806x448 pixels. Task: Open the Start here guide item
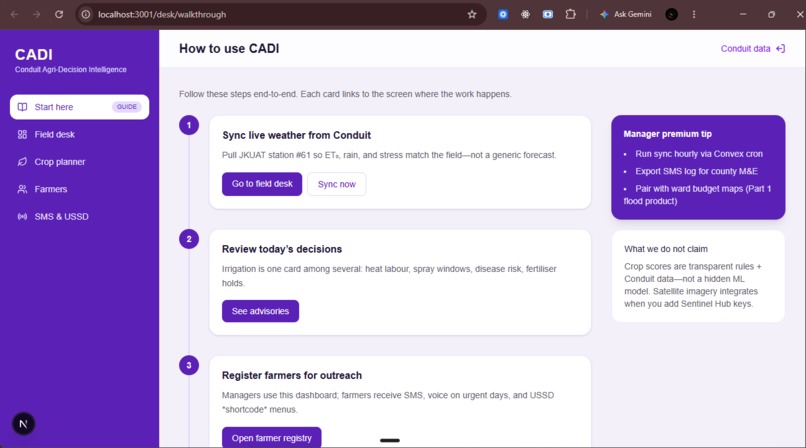(x=79, y=107)
